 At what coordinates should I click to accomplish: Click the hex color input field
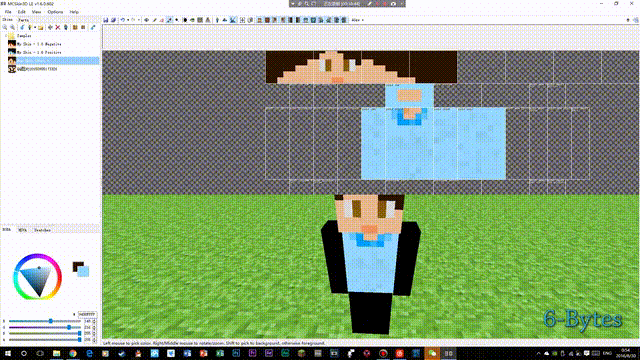(x=87, y=315)
